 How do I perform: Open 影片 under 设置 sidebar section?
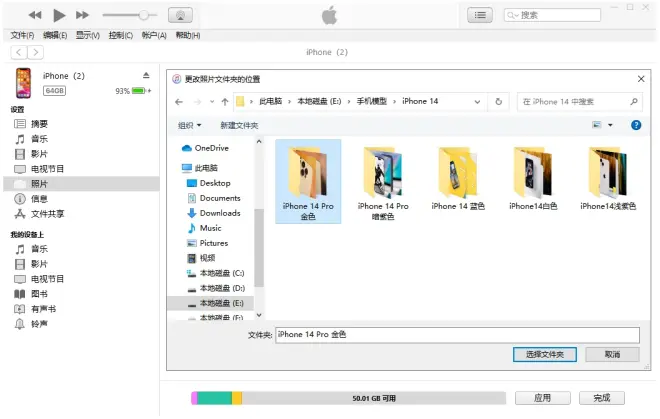click(x=39, y=154)
